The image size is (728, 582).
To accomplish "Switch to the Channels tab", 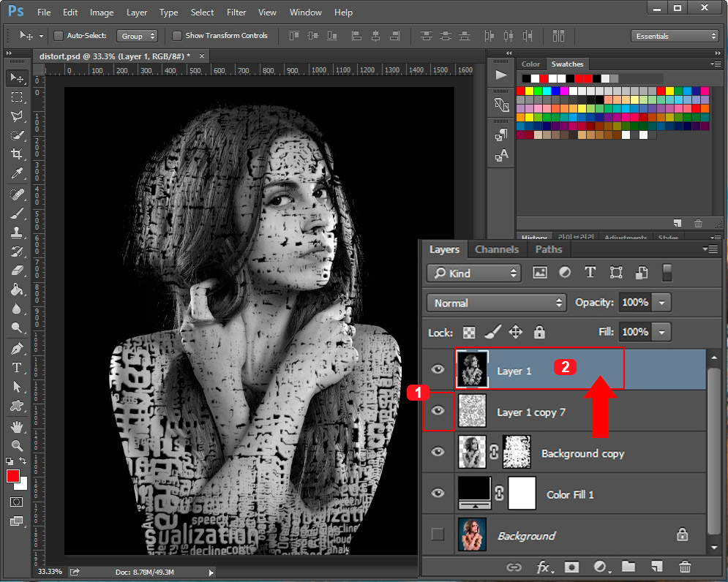I will [x=496, y=249].
